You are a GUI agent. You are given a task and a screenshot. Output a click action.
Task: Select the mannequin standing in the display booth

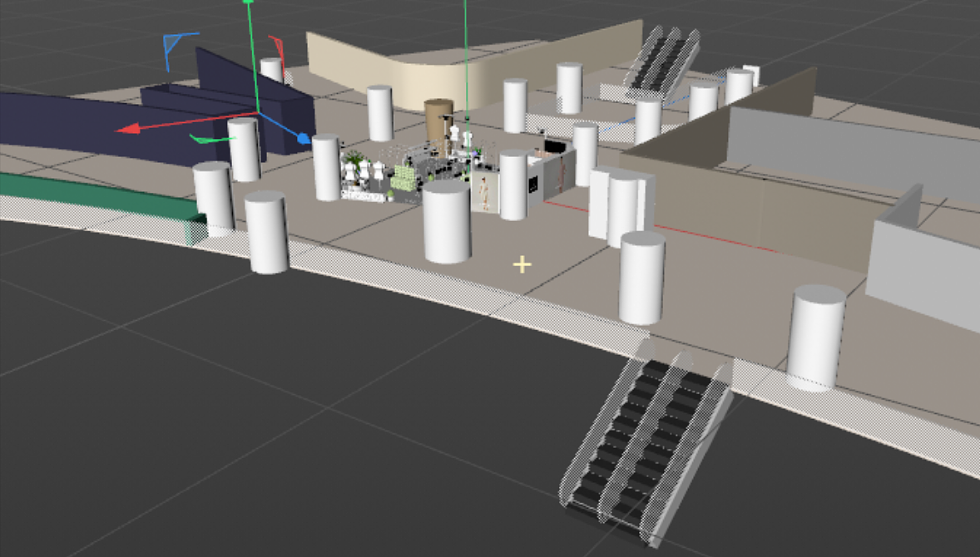click(x=483, y=194)
